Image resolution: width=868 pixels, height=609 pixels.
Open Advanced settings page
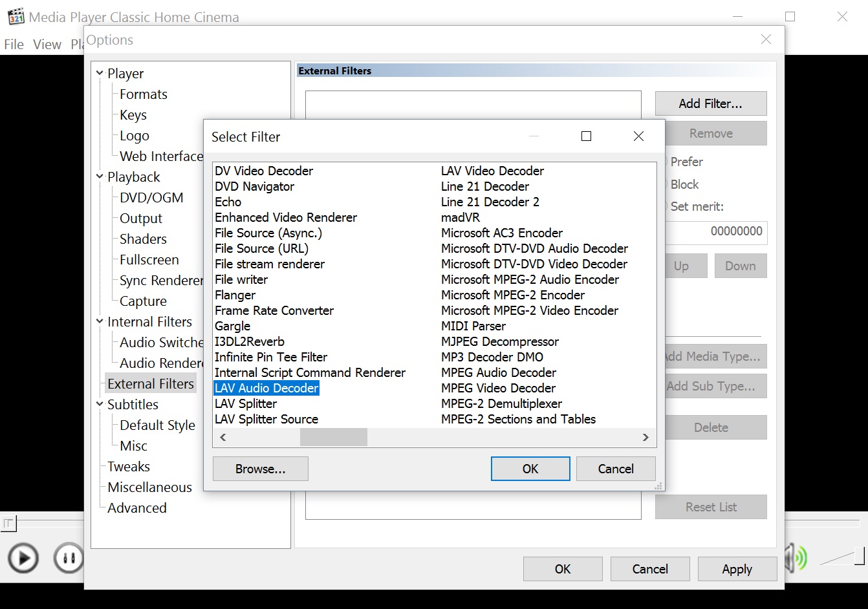click(x=136, y=507)
